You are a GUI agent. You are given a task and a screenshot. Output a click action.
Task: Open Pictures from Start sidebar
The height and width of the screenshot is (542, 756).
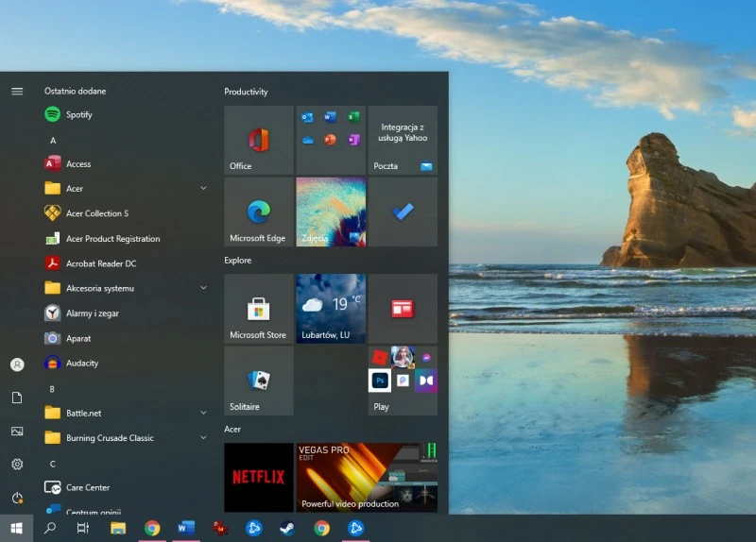17,432
